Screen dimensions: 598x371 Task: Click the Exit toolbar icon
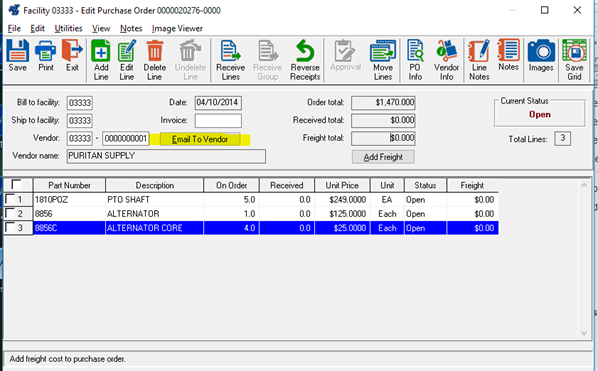pyautogui.click(x=72, y=55)
